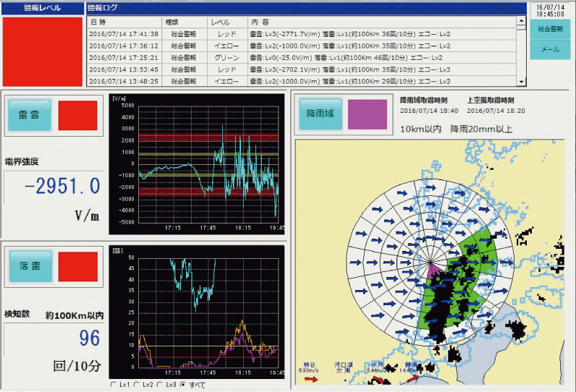Click the イエロー level cell in the 17:36:12 row
Screen dimensions: 576x392
227,46
